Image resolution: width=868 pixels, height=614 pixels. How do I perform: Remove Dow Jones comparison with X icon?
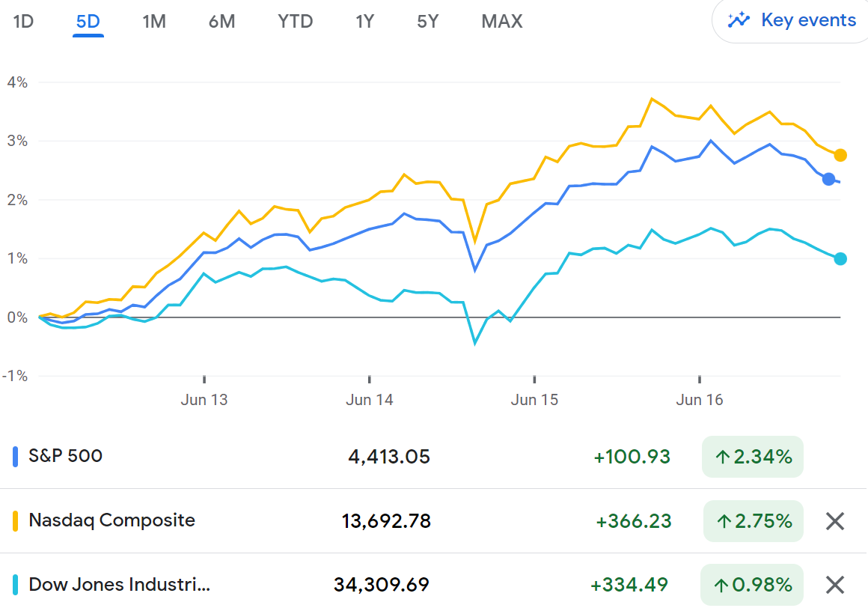835,585
